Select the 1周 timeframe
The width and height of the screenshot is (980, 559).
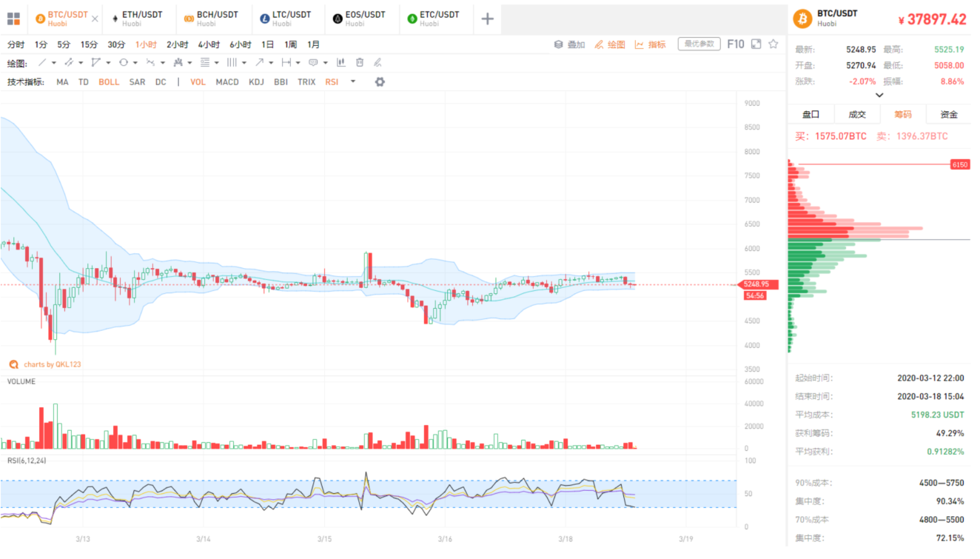pyautogui.click(x=291, y=44)
